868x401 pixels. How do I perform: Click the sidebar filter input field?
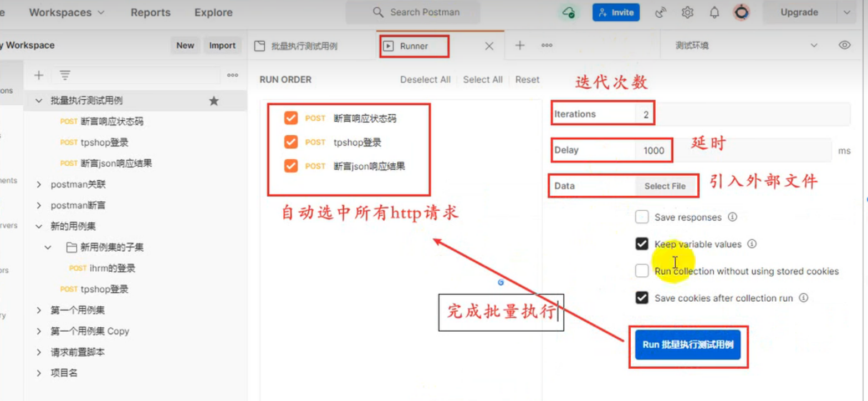136,75
